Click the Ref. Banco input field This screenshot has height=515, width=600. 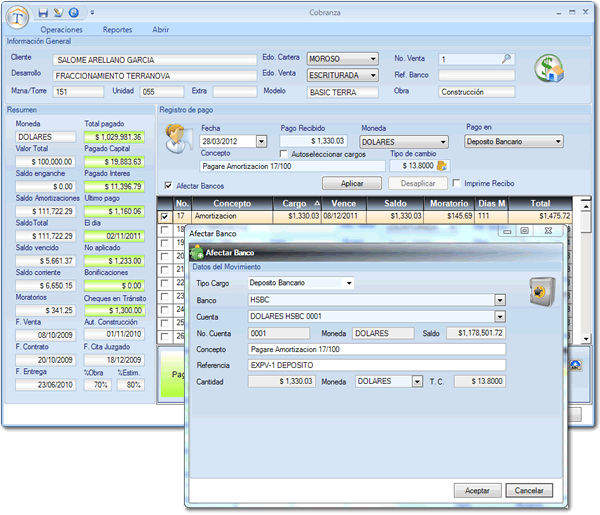[476, 75]
